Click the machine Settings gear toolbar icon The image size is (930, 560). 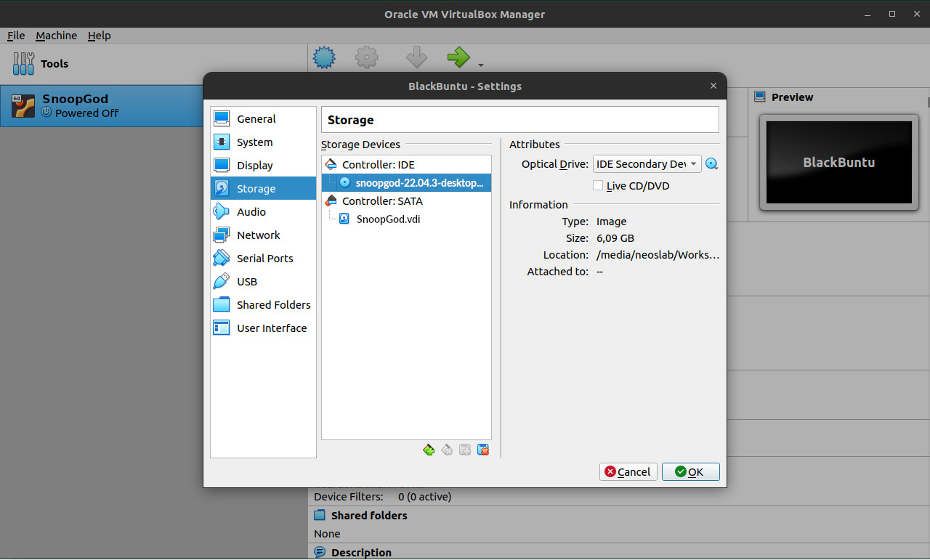367,57
